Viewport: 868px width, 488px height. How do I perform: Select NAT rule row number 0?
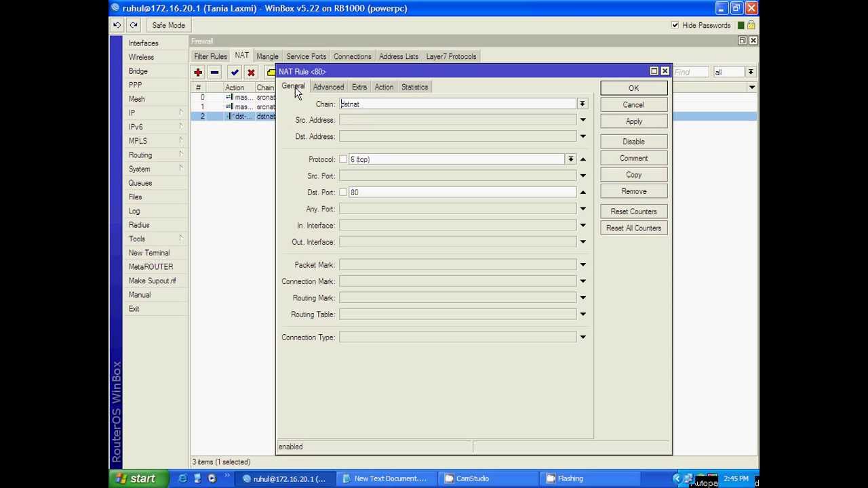coord(234,97)
